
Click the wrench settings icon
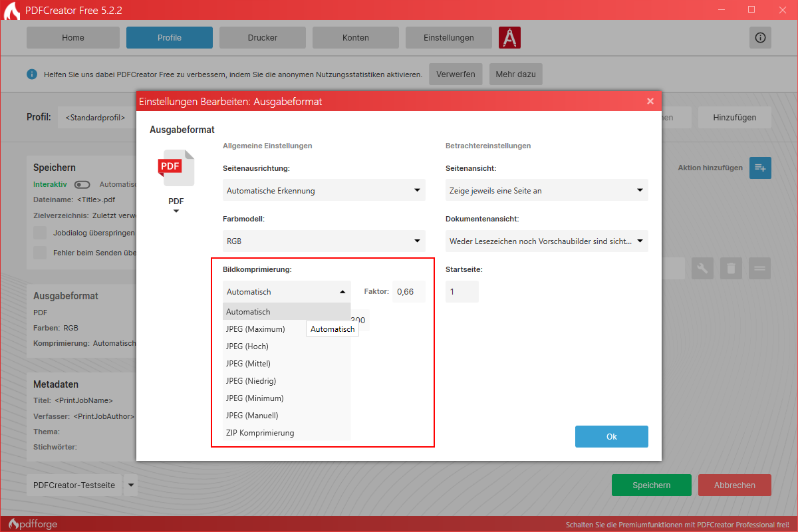click(x=702, y=269)
